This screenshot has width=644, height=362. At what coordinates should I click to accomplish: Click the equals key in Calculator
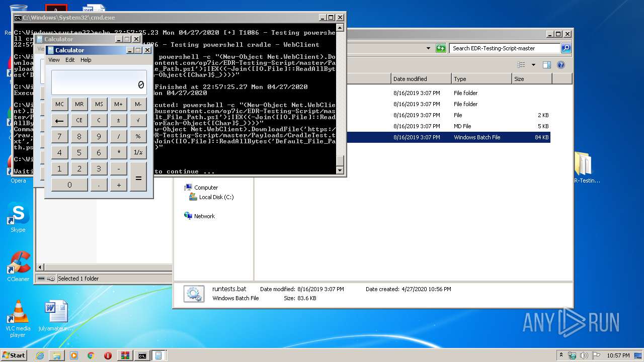click(138, 177)
